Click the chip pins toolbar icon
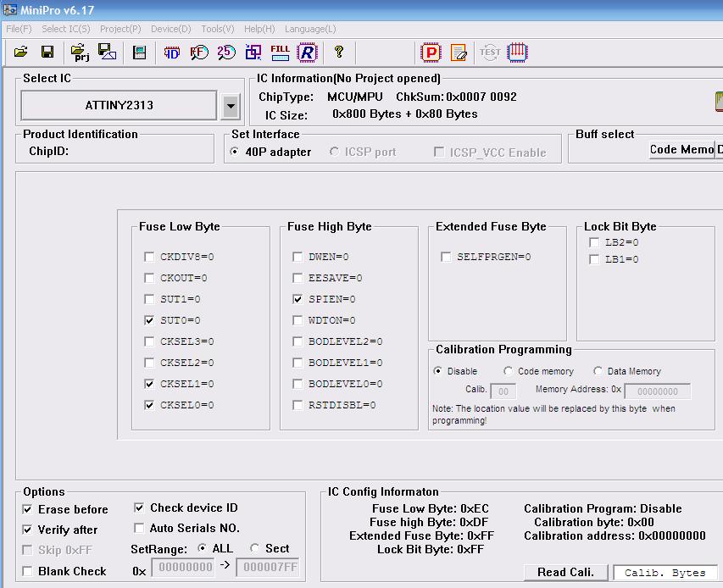723x588 pixels. click(x=517, y=52)
